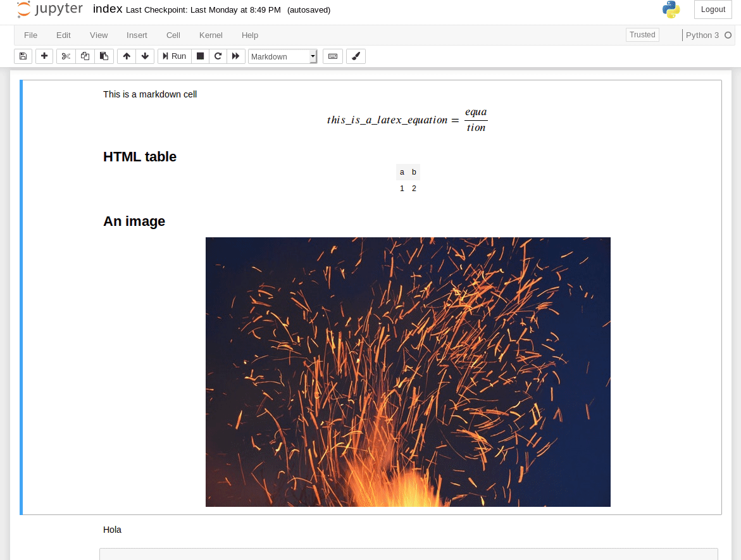Run the selected cell

click(x=175, y=56)
